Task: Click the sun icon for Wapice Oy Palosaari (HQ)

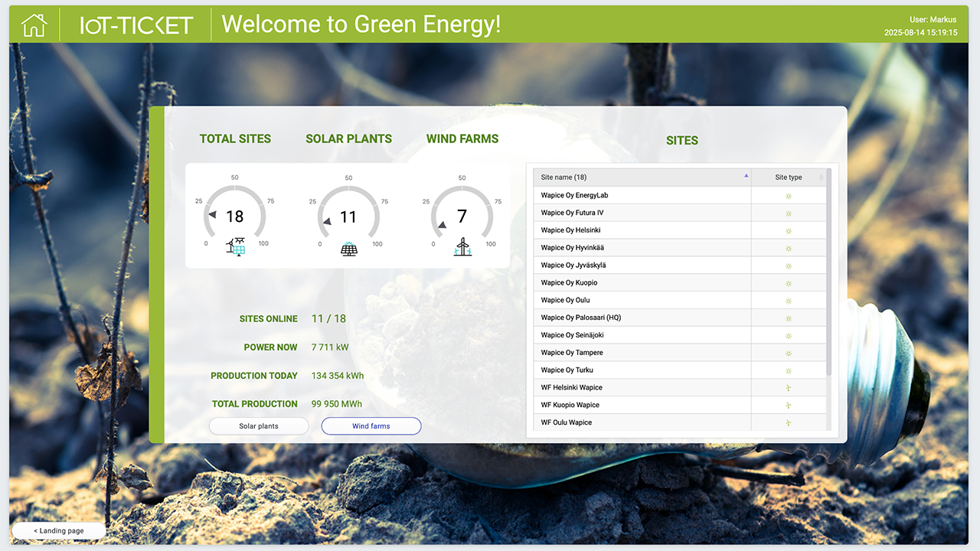Action: [789, 318]
